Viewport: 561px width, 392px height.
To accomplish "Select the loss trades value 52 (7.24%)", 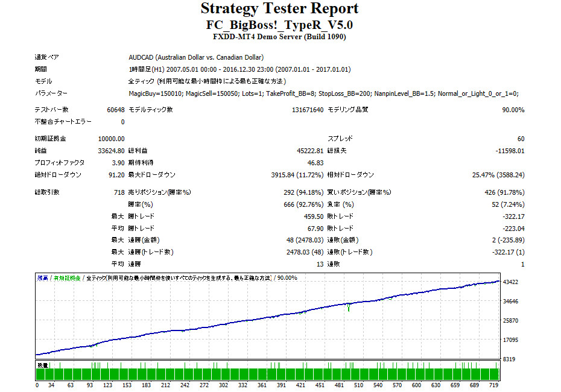I will pyautogui.click(x=508, y=204).
